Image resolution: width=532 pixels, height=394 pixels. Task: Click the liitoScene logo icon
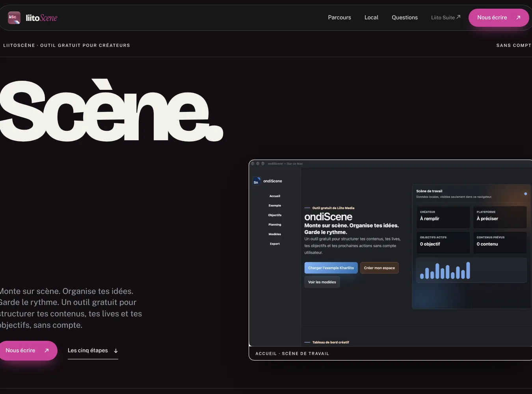click(14, 18)
